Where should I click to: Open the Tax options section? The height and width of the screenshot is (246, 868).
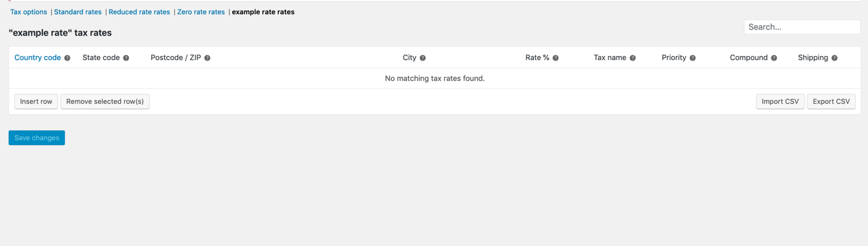[x=28, y=12]
